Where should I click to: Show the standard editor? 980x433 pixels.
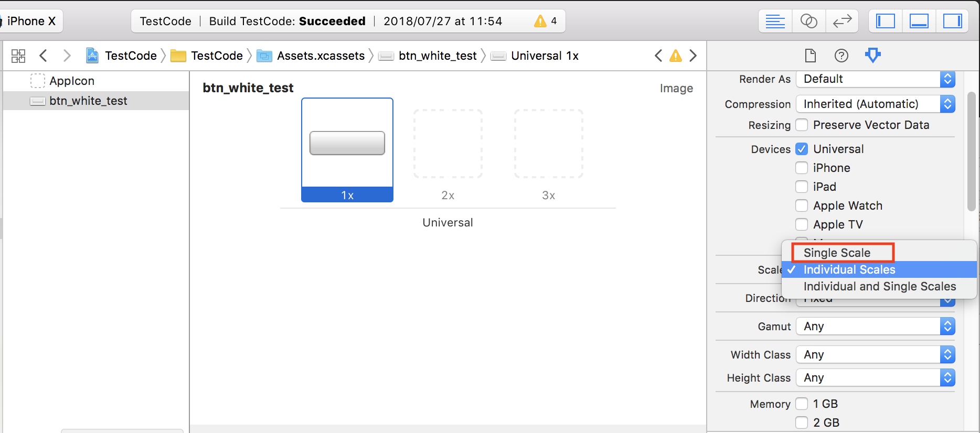[x=775, y=21]
